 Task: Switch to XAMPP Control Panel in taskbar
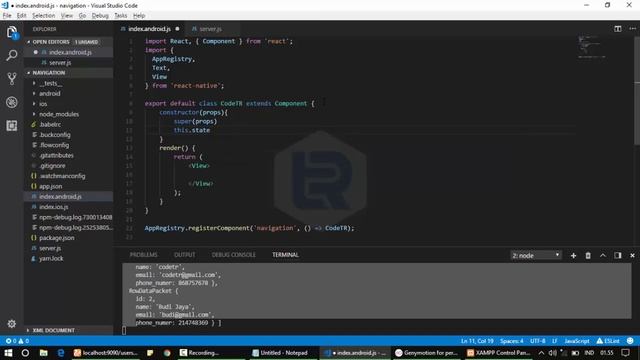[499, 353]
